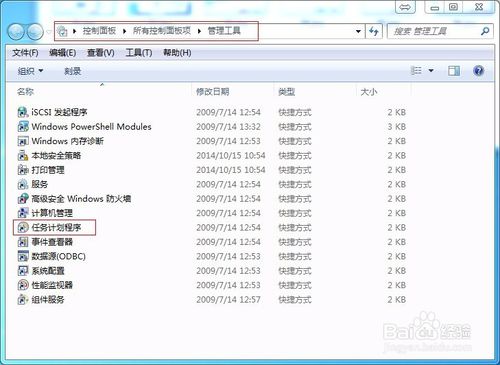The image size is (500, 365).
Task: Open the 编辑(E) menu
Action: click(62, 53)
